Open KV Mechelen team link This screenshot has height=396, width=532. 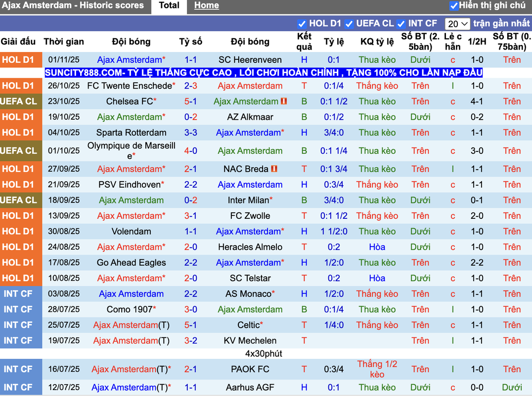pos(250,341)
